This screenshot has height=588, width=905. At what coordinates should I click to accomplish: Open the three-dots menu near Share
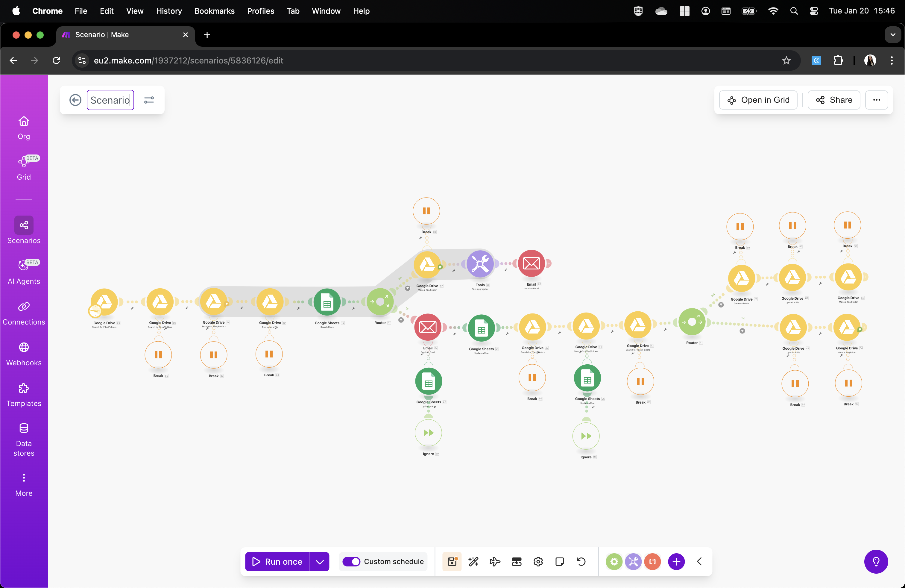point(877,100)
